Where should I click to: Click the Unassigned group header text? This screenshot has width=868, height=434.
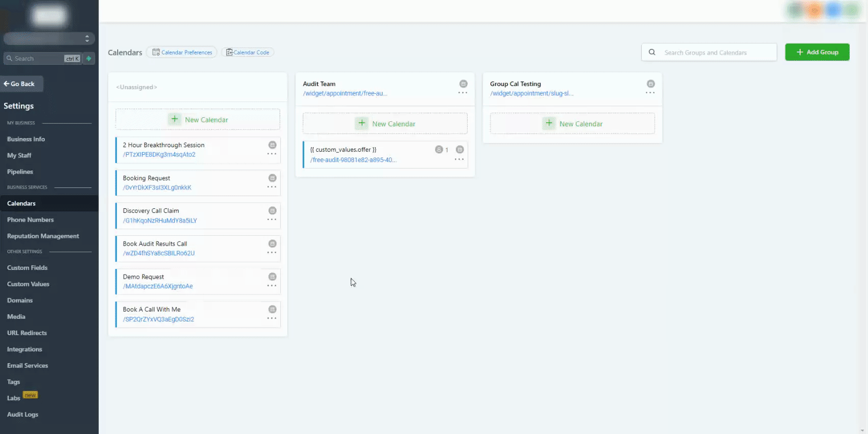(137, 87)
